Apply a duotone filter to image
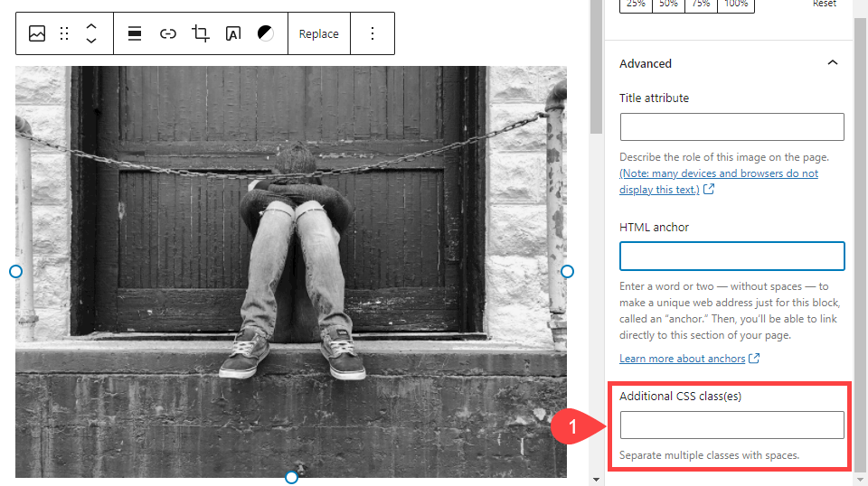Viewport: 868px width, 486px height. pyautogui.click(x=266, y=33)
